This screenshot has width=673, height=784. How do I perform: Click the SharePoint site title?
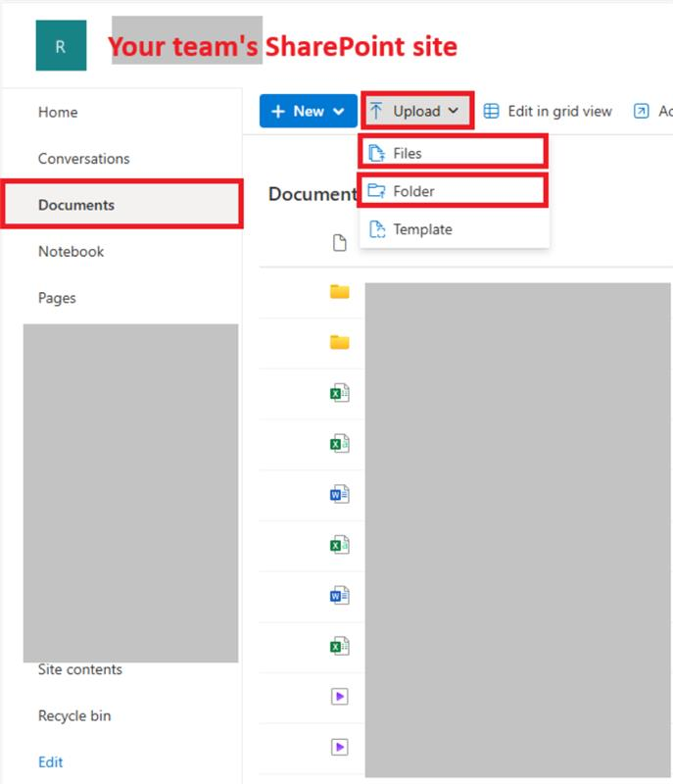pos(283,46)
